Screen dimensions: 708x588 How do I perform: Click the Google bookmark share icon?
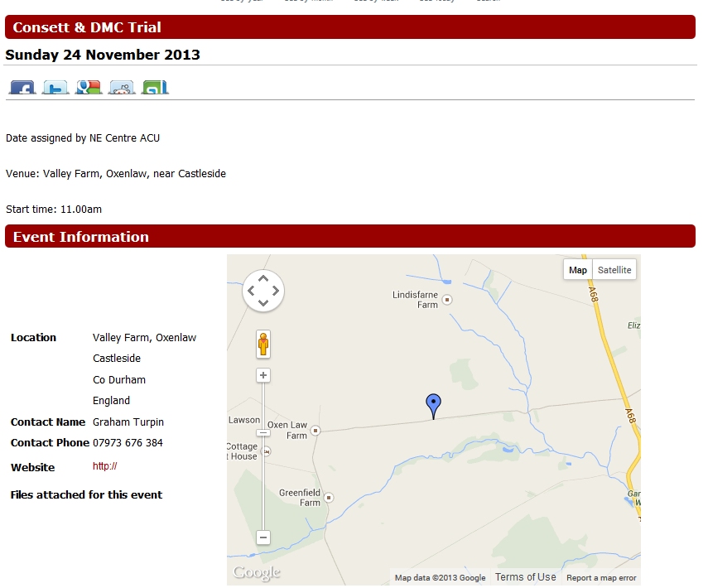coord(89,87)
